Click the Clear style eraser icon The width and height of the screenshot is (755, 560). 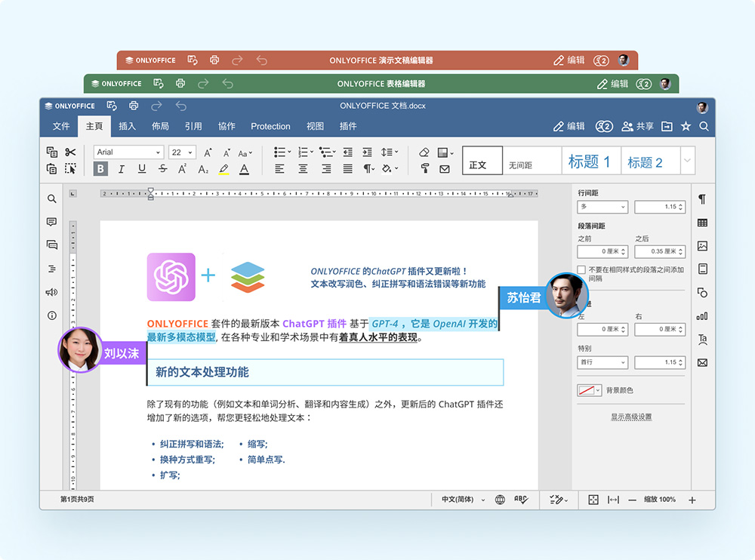pyautogui.click(x=424, y=152)
